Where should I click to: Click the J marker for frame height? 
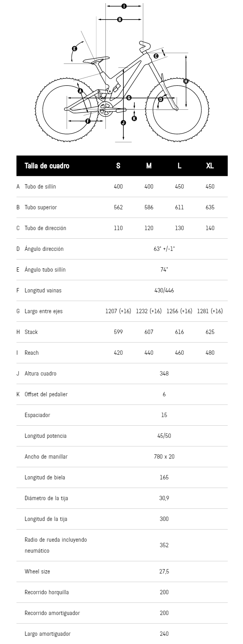click(123, 123)
